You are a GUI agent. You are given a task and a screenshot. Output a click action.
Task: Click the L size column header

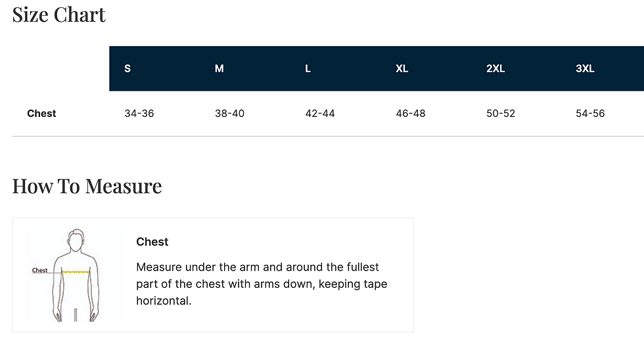pyautogui.click(x=308, y=68)
